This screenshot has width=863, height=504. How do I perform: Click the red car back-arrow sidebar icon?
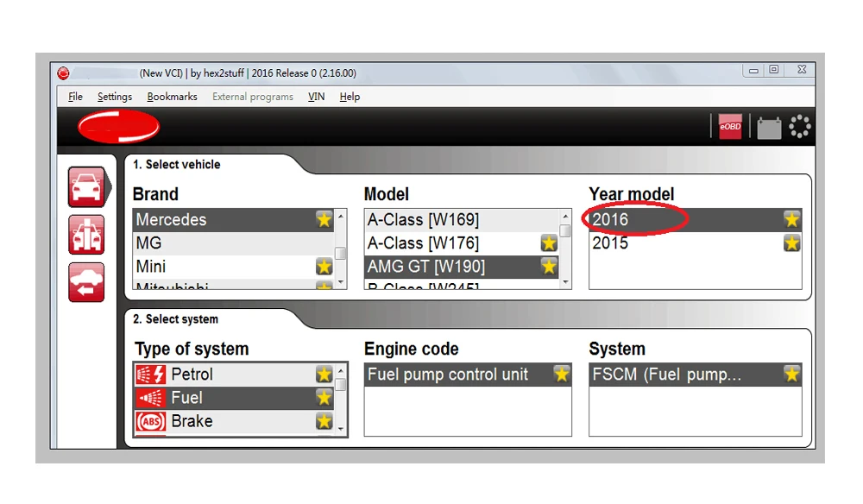(86, 282)
